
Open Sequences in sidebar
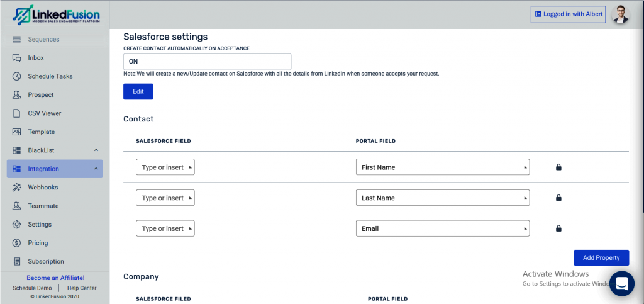click(43, 40)
